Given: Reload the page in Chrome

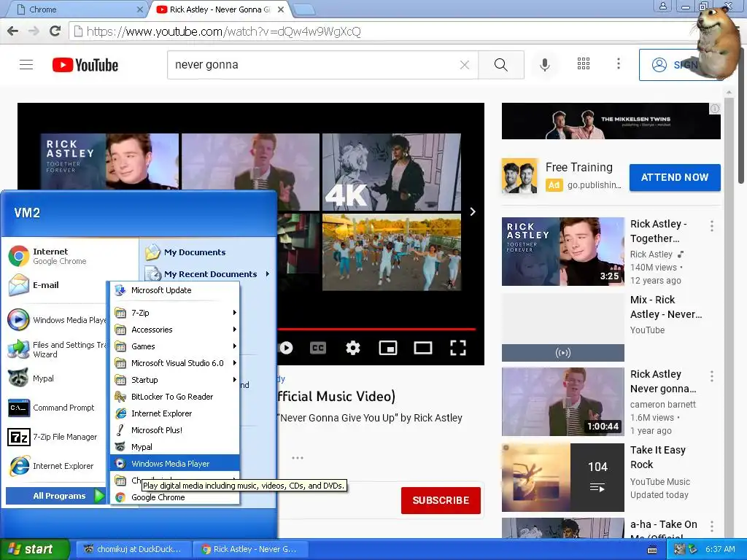Looking at the screenshot, I should [55, 31].
